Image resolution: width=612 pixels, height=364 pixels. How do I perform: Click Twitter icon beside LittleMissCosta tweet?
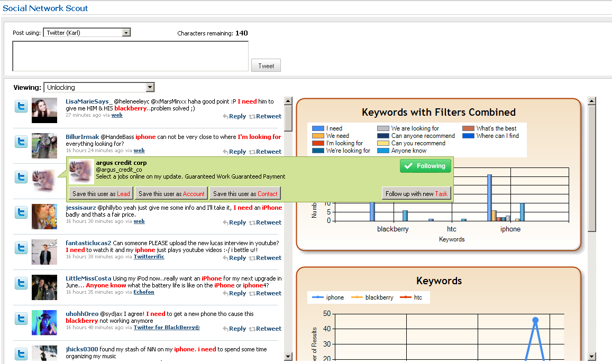coord(21,283)
